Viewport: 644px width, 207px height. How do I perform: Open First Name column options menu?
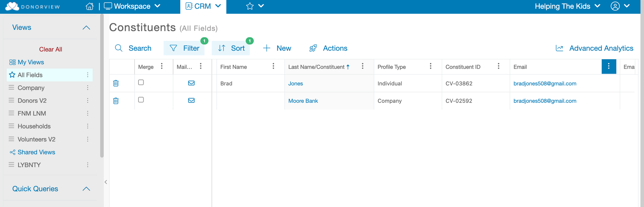click(x=273, y=66)
